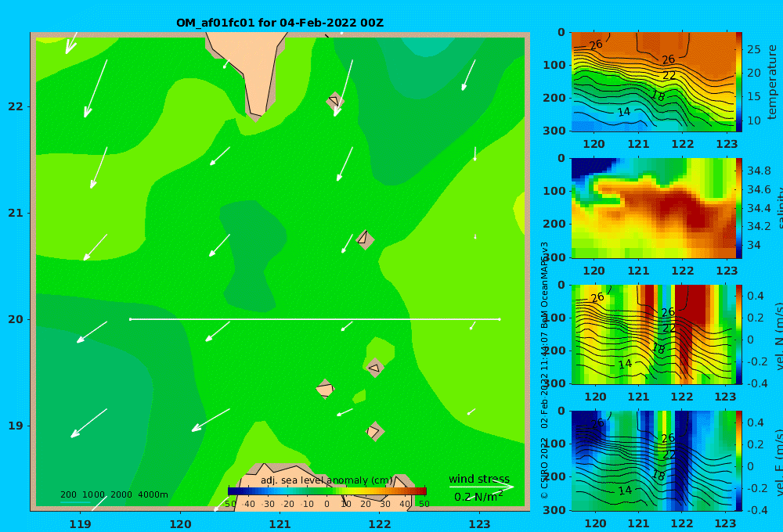Select the wind stress reference arrow in the legend
The height and width of the screenshot is (532, 783).
[x=482, y=487]
